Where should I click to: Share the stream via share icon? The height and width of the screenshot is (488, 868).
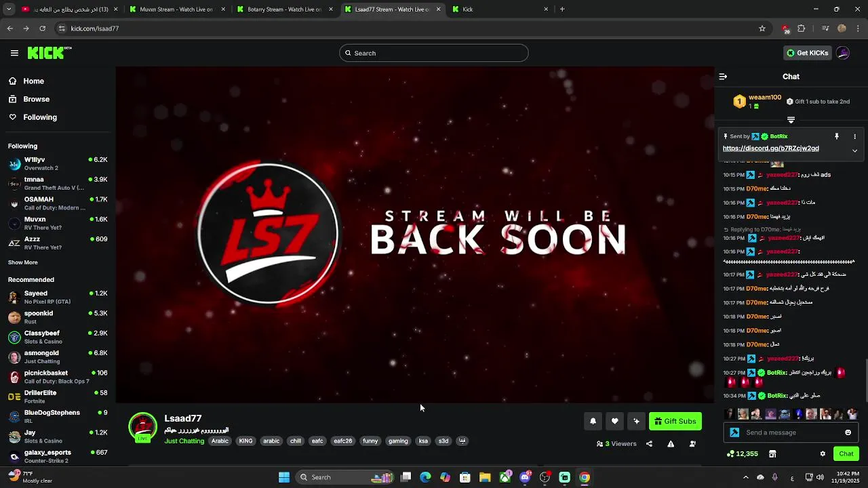[649, 444]
